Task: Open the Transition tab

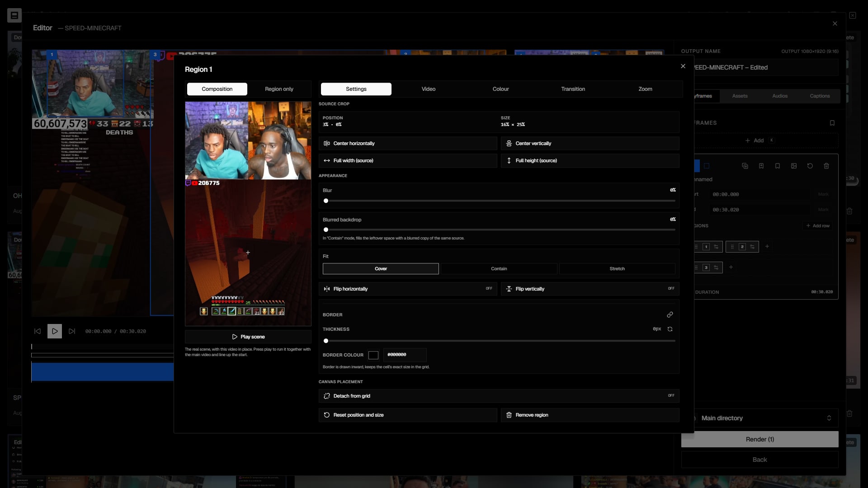Action: tap(573, 89)
